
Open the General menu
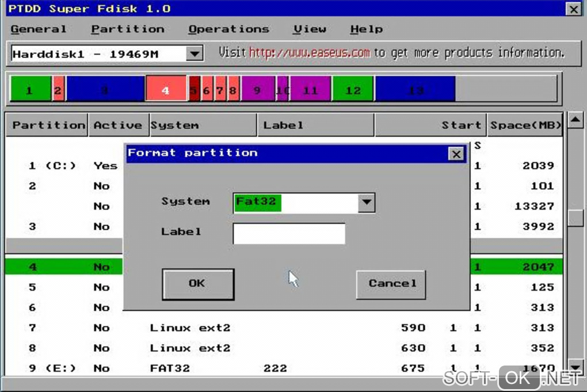(x=39, y=29)
